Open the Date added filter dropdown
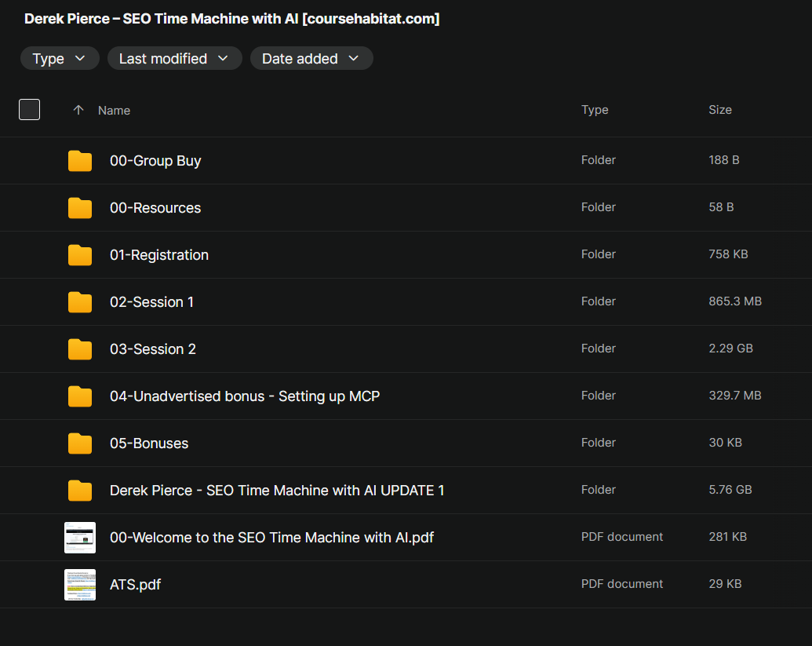This screenshot has height=646, width=812. point(311,59)
